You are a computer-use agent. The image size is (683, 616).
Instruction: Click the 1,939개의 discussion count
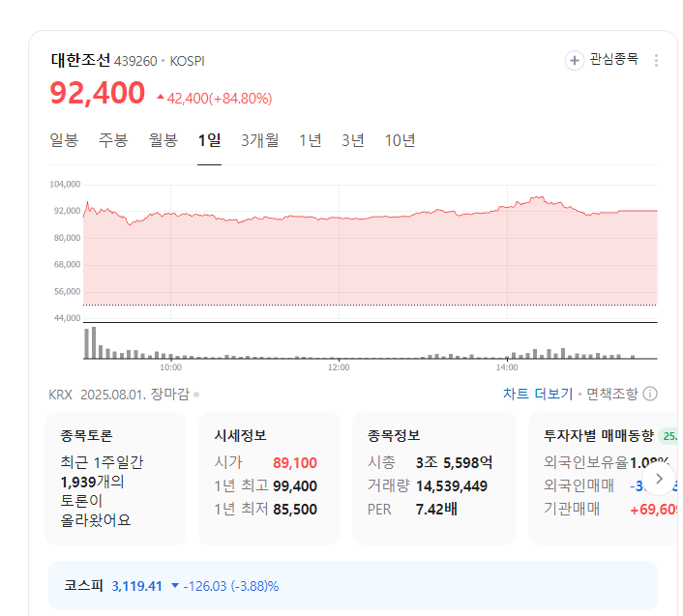(x=92, y=482)
